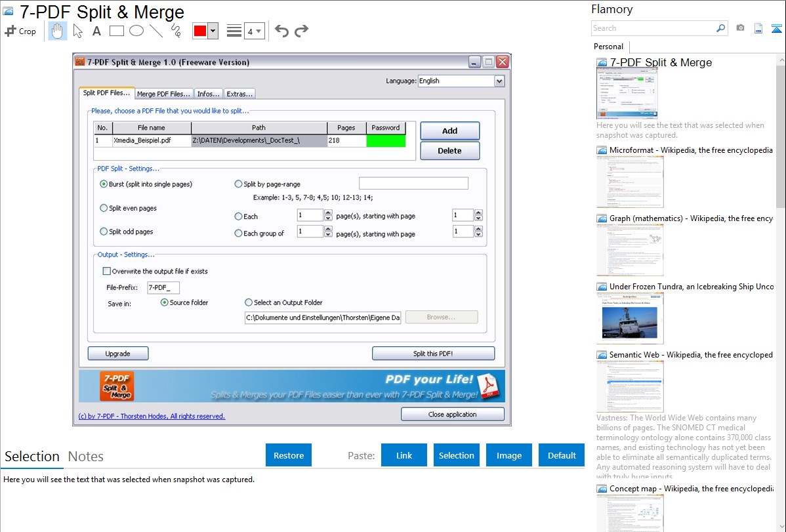This screenshot has width=786, height=532.
Task: Open the color picker dropdown arrow
Action: click(x=213, y=31)
